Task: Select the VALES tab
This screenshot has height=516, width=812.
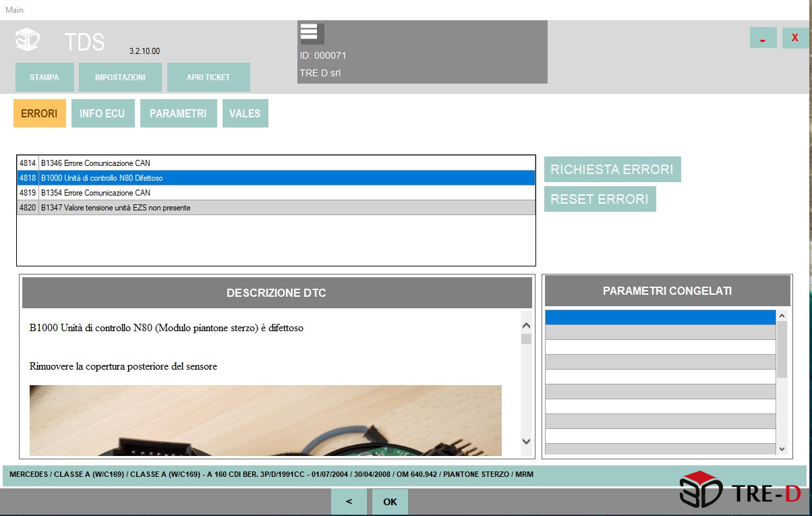Action: tap(245, 113)
